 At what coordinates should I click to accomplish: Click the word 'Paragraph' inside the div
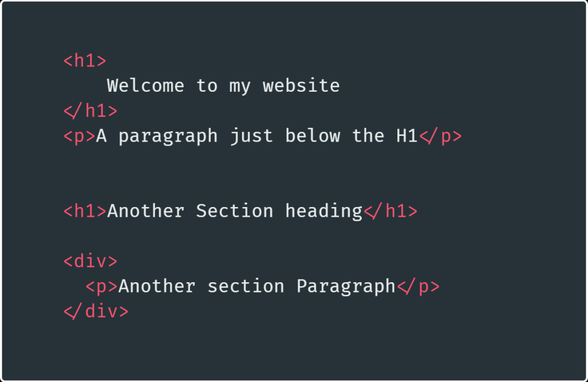pos(346,287)
